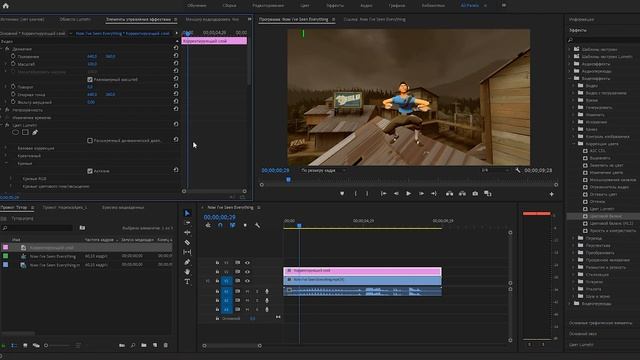Click Lift button in Program monitor
Screen dimensions: 640x360
[449, 193]
